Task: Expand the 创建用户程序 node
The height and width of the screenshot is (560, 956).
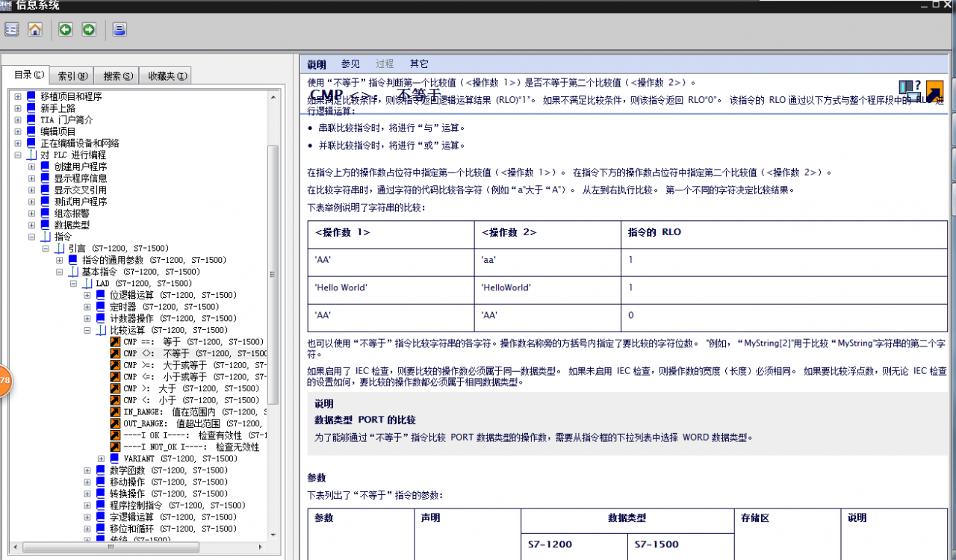Action: tap(31, 167)
